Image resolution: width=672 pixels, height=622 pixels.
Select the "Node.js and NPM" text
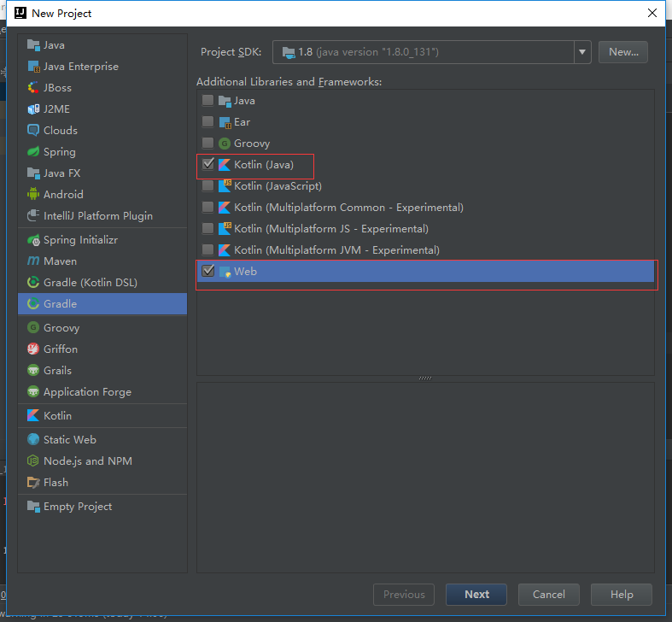click(88, 461)
